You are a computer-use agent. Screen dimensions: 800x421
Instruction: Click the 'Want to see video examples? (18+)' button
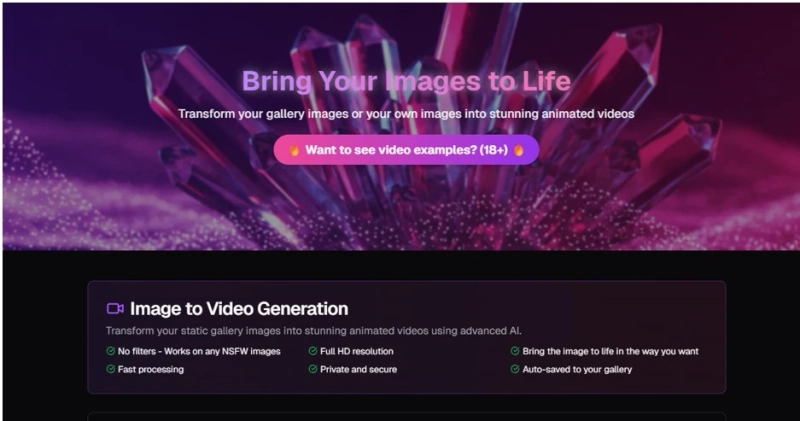pyautogui.click(x=406, y=150)
